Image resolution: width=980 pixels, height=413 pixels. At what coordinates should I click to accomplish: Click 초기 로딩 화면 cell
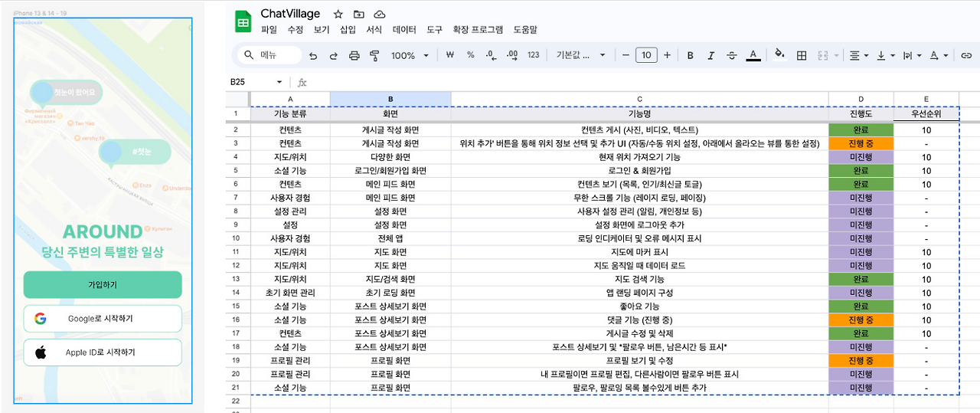[390, 293]
